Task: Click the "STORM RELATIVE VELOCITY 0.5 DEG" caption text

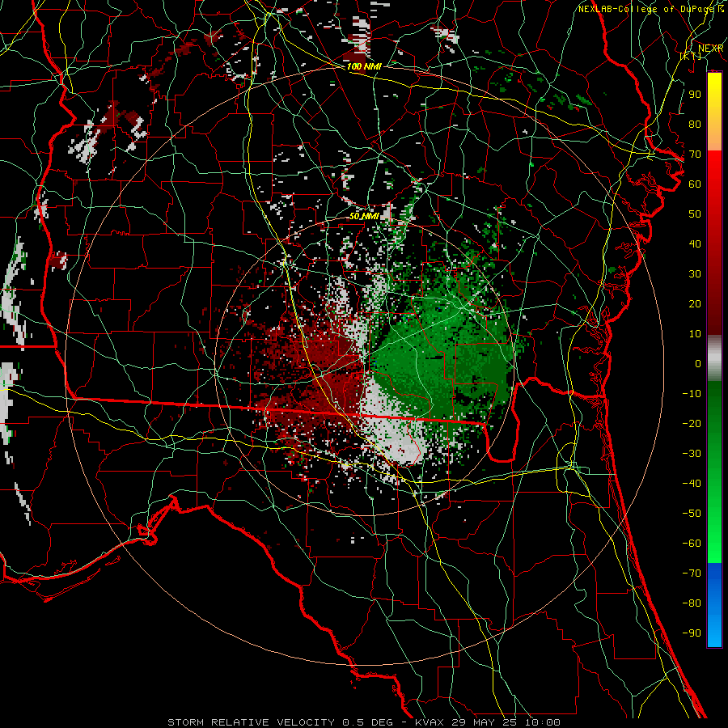Action: (280, 722)
